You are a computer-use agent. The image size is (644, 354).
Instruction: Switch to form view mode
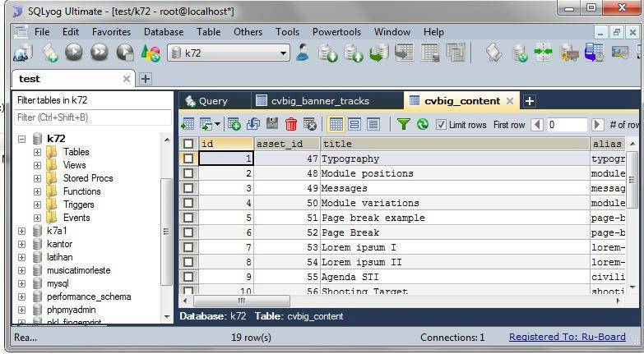pos(354,124)
